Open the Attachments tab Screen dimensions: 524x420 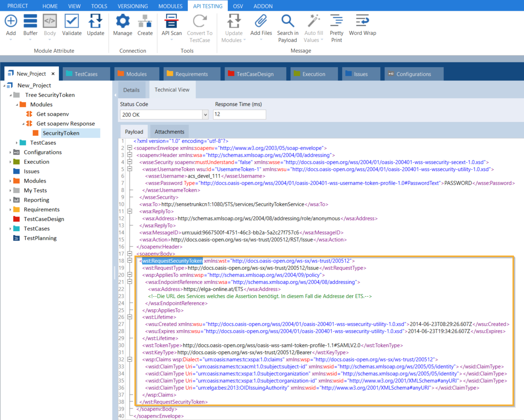[x=169, y=132]
